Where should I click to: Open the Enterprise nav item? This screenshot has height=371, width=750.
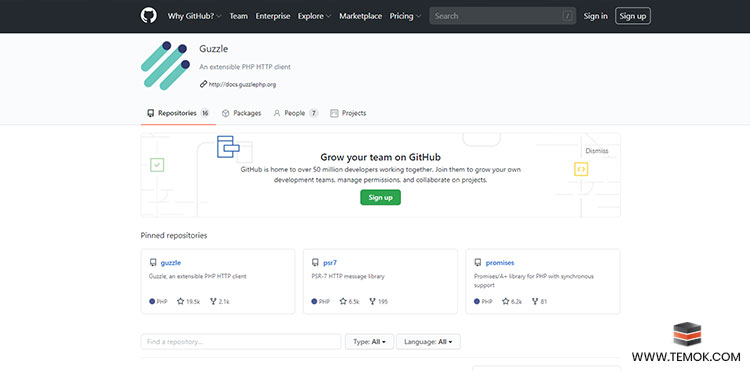pos(273,16)
